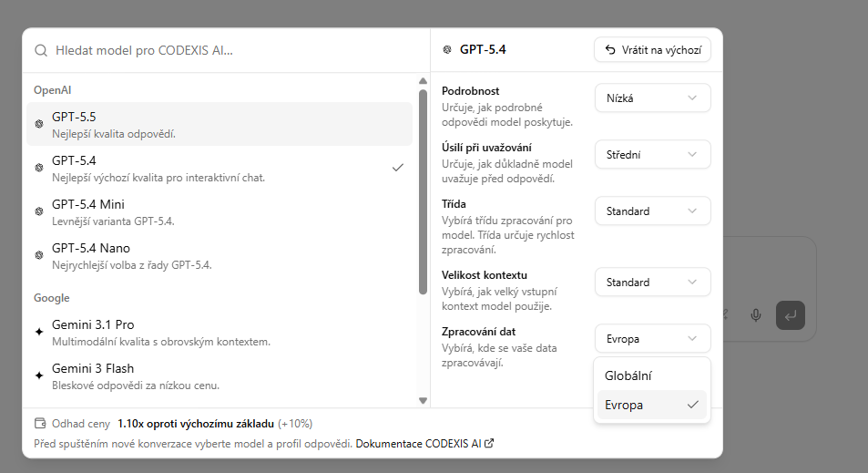Click the external link icon after Dokumentace CODEXIS AI
This screenshot has width=868, height=473.
[489, 444]
